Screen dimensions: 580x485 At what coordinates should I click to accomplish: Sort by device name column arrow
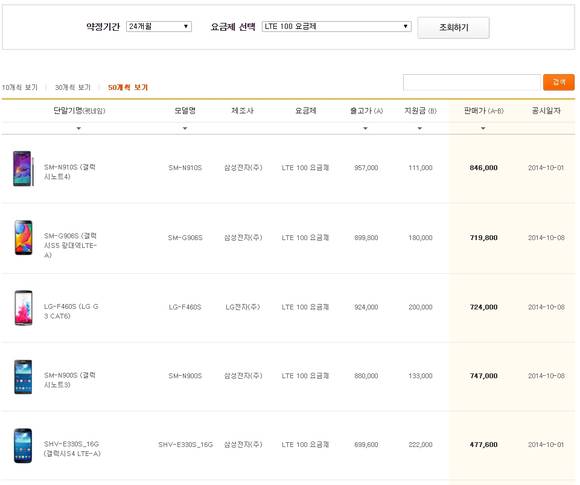click(x=78, y=128)
